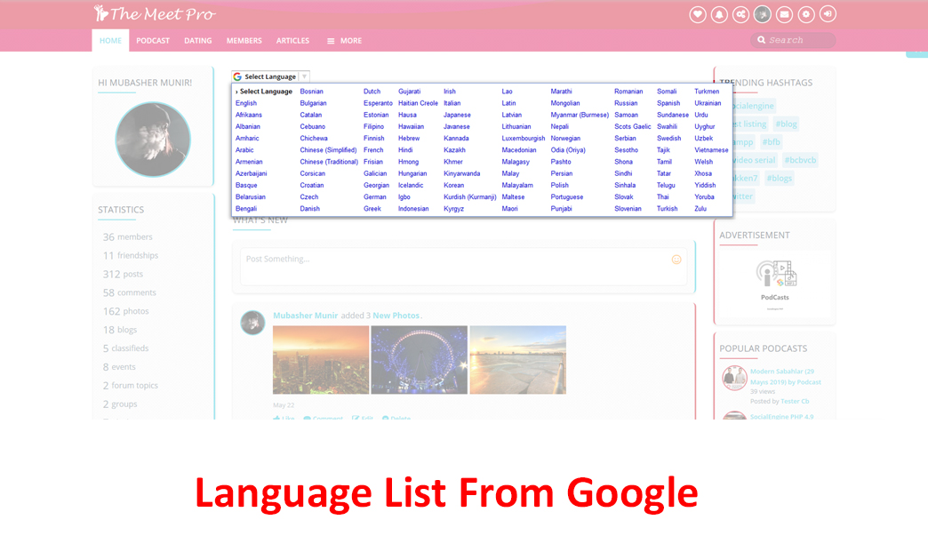Click the emoji smiley icon in post box
928x560 pixels.
point(676,260)
